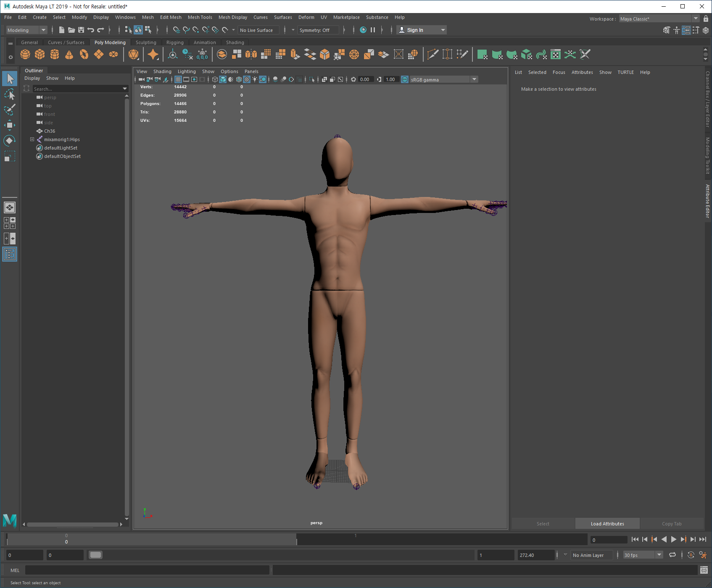Click the time slider track
The width and height of the screenshot is (712, 588).
click(297, 539)
